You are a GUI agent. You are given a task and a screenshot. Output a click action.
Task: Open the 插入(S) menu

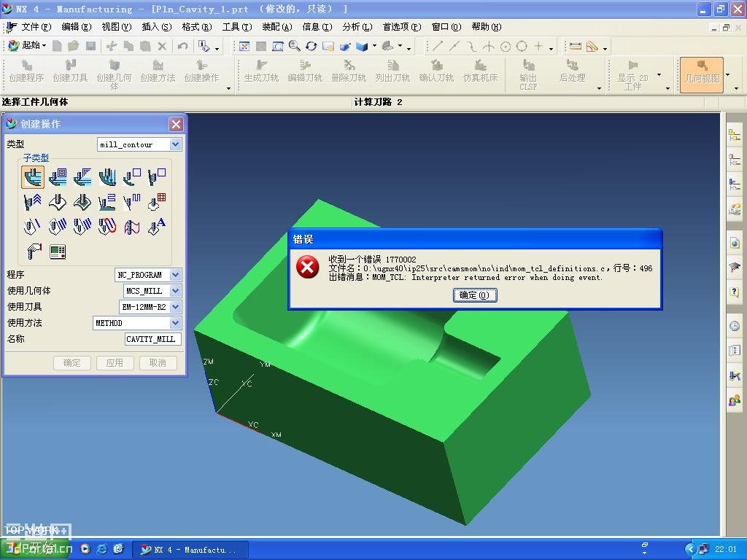(x=157, y=27)
